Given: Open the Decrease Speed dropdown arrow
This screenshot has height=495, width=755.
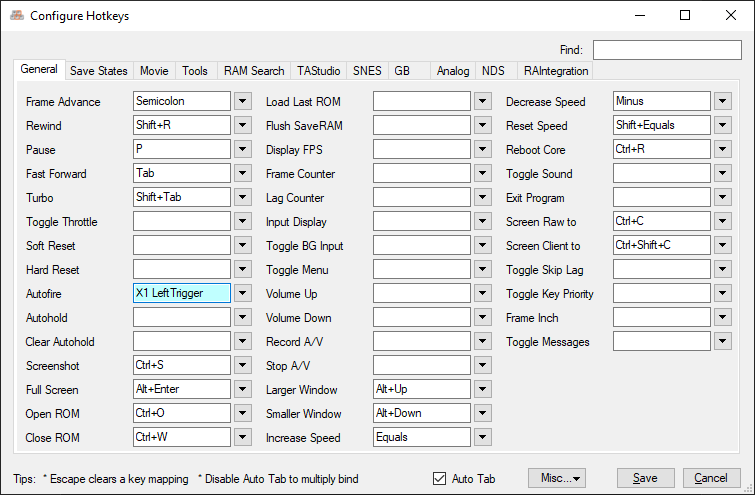Looking at the screenshot, I should point(723,101).
